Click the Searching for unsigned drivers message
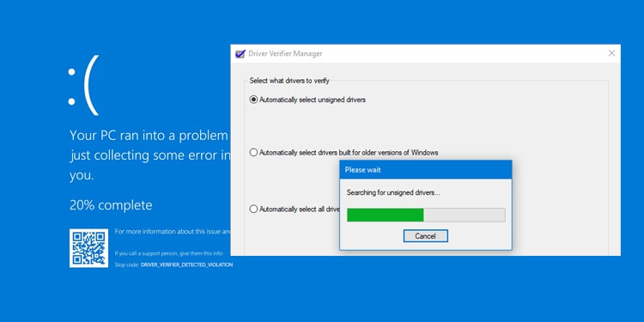This screenshot has height=322, width=644. [x=393, y=192]
